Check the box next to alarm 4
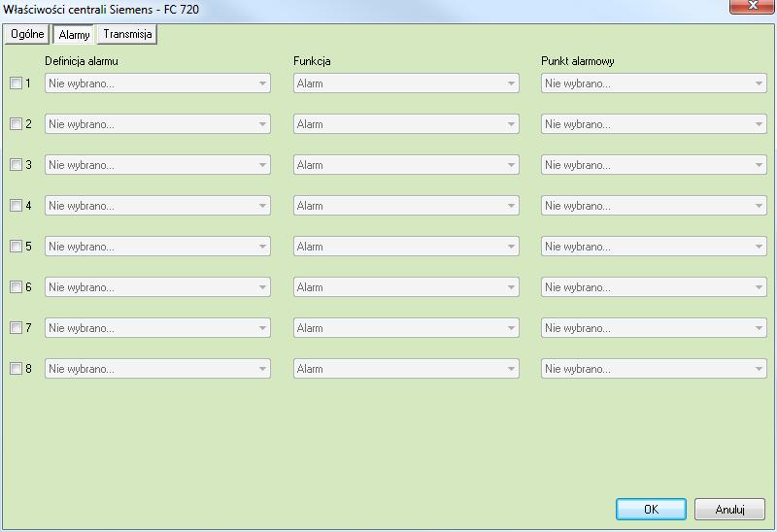Screen dimensions: 777x532 tap(16, 206)
